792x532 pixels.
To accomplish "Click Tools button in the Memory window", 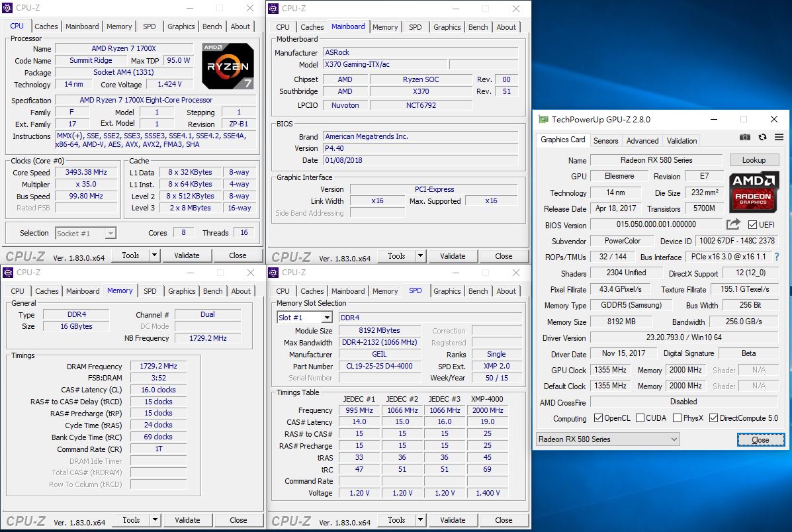I will point(131,519).
